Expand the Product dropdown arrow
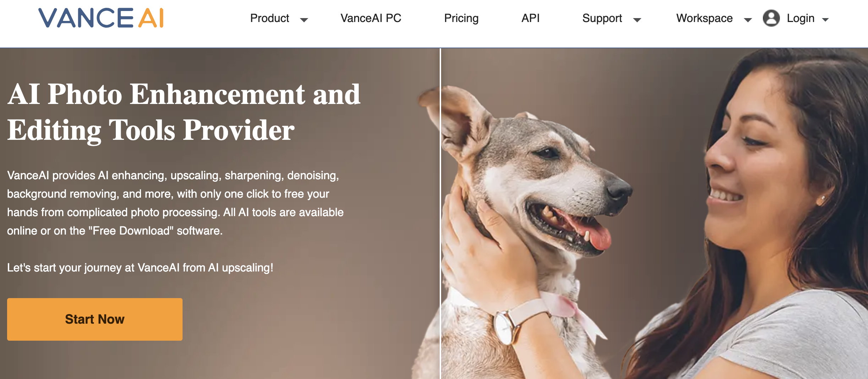Image resolution: width=868 pixels, height=379 pixels. [x=304, y=20]
